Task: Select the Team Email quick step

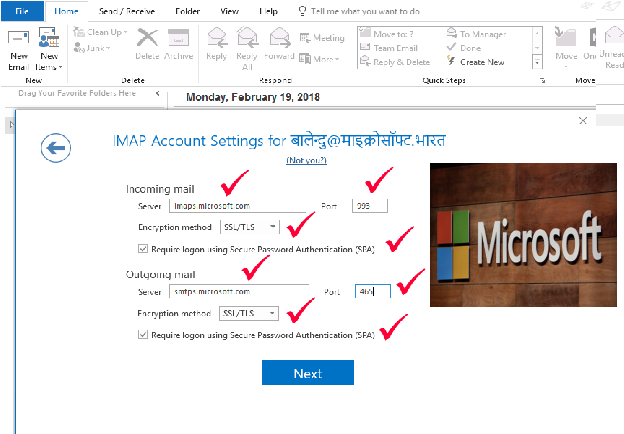Action: 389,48
